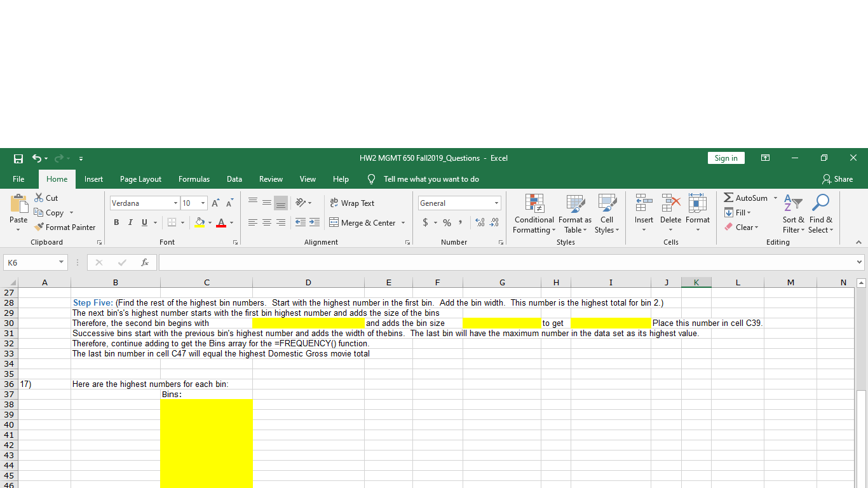The width and height of the screenshot is (868, 488).
Task: Open Format as Table gallery
Action: [574, 203]
